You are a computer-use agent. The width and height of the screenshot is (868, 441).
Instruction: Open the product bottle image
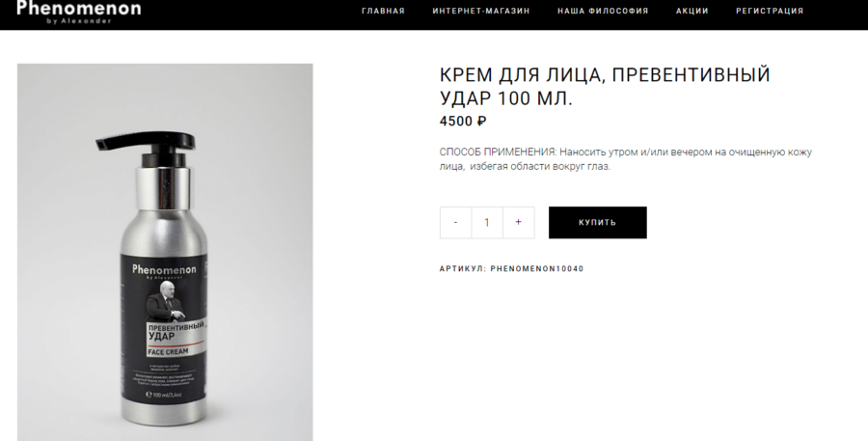point(165,252)
